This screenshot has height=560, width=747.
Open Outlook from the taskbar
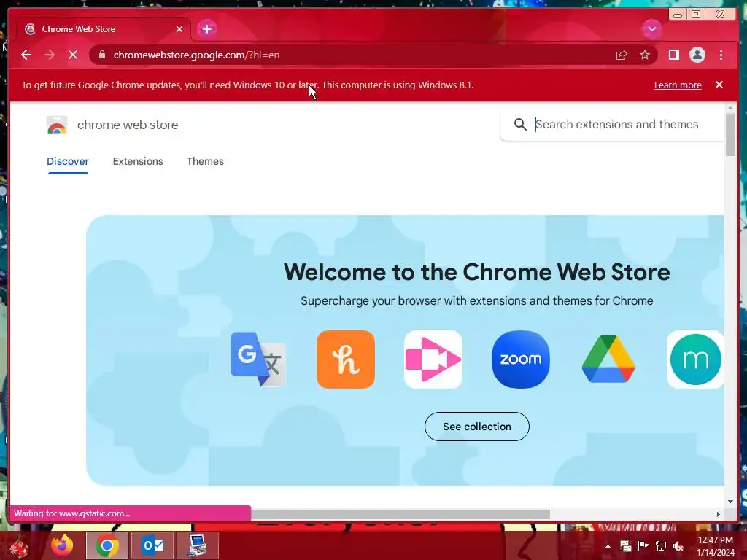[x=152, y=545]
